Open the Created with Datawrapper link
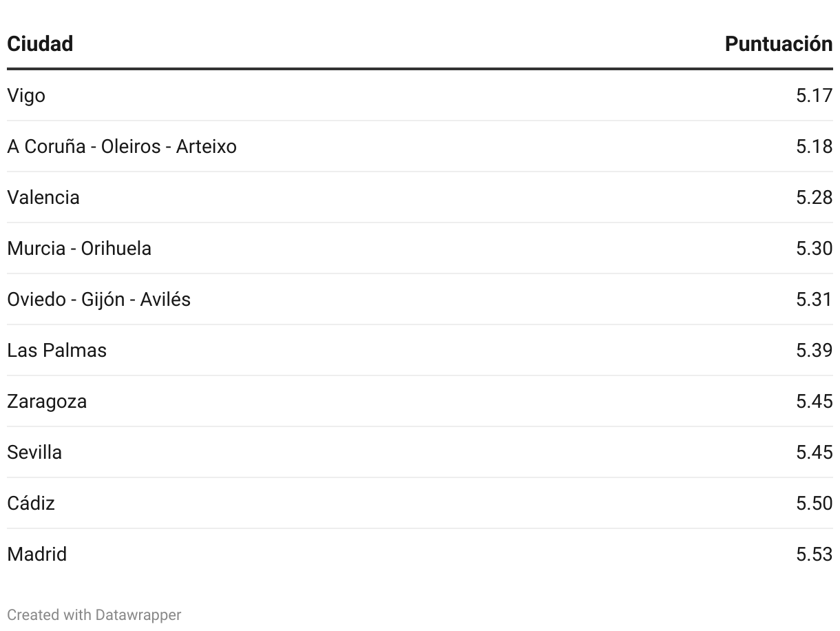The width and height of the screenshot is (840, 631). [x=94, y=614]
